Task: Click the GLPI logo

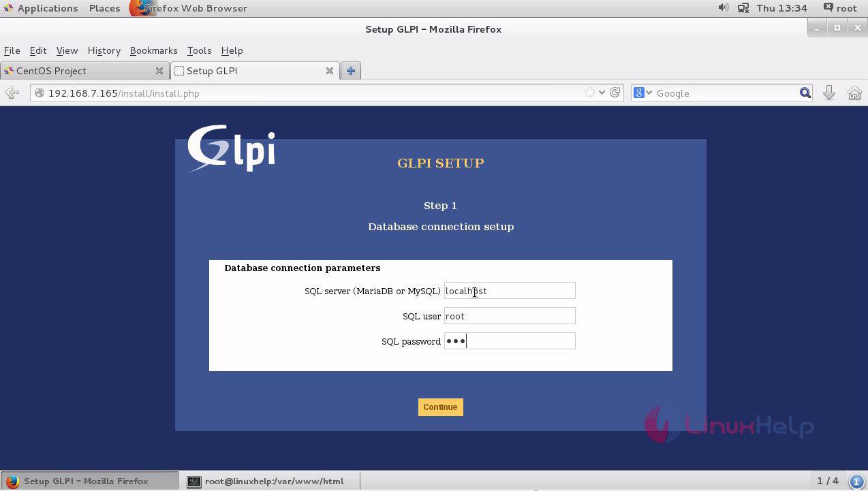Action: [x=232, y=148]
